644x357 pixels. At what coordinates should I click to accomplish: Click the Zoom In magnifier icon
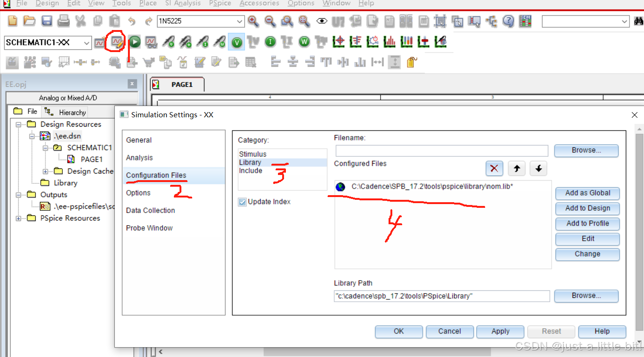coord(253,21)
